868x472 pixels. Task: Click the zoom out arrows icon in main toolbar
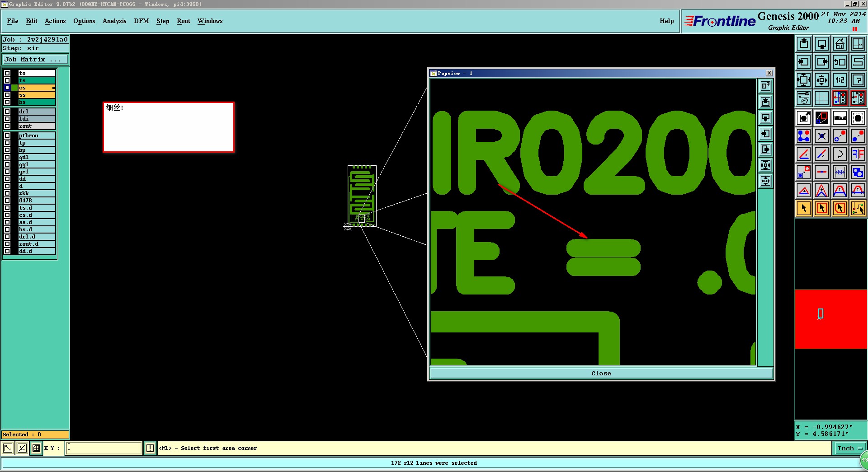(822, 80)
